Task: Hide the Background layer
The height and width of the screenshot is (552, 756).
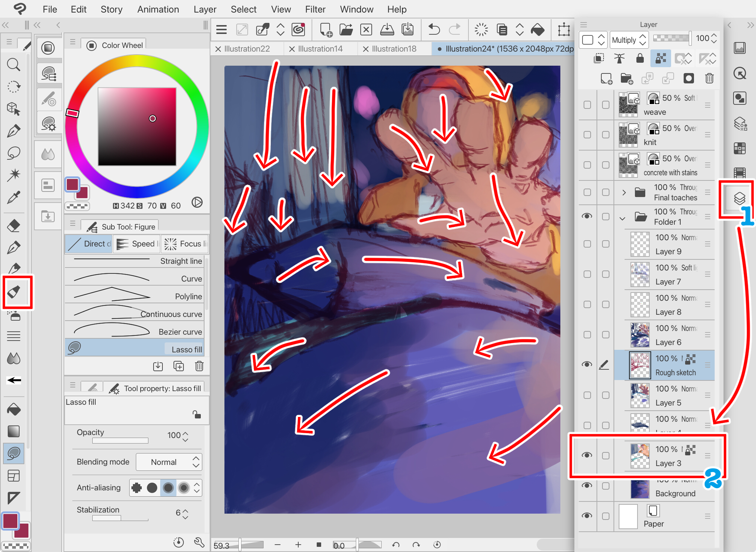Action: [x=587, y=485]
